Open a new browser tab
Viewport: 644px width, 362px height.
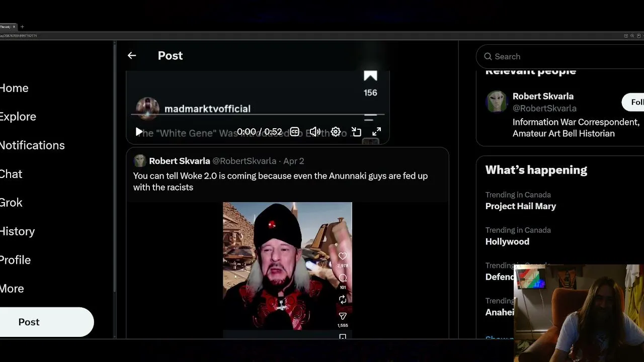[22, 27]
